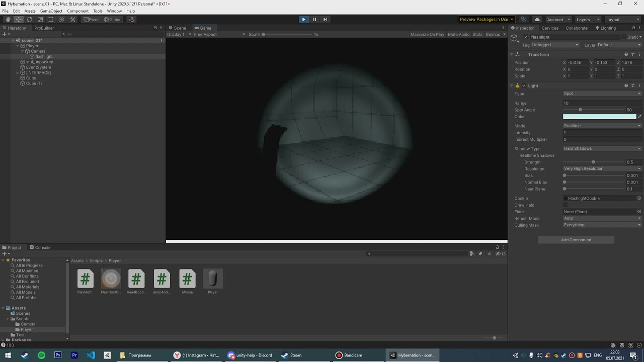Pause play mode with the pause button
The image size is (644, 362).
pos(314,19)
